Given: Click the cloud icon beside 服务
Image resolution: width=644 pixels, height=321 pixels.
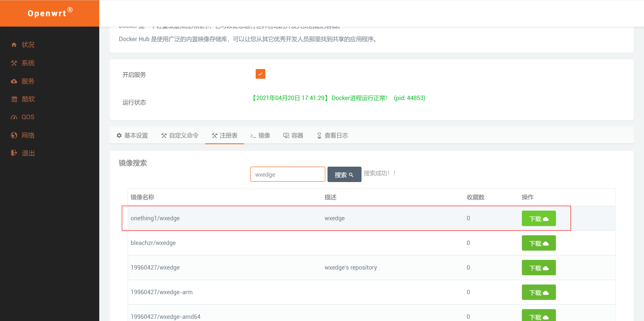Looking at the screenshot, I should 14,81.
